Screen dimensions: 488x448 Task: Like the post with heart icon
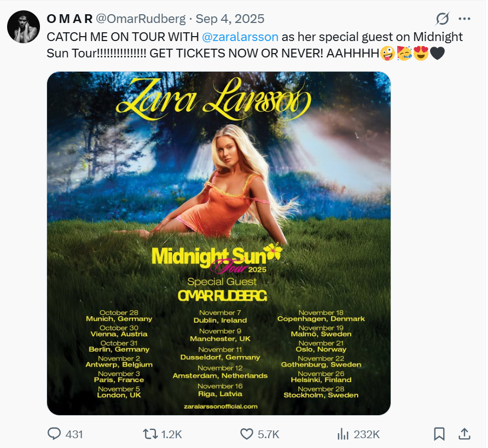(x=246, y=434)
